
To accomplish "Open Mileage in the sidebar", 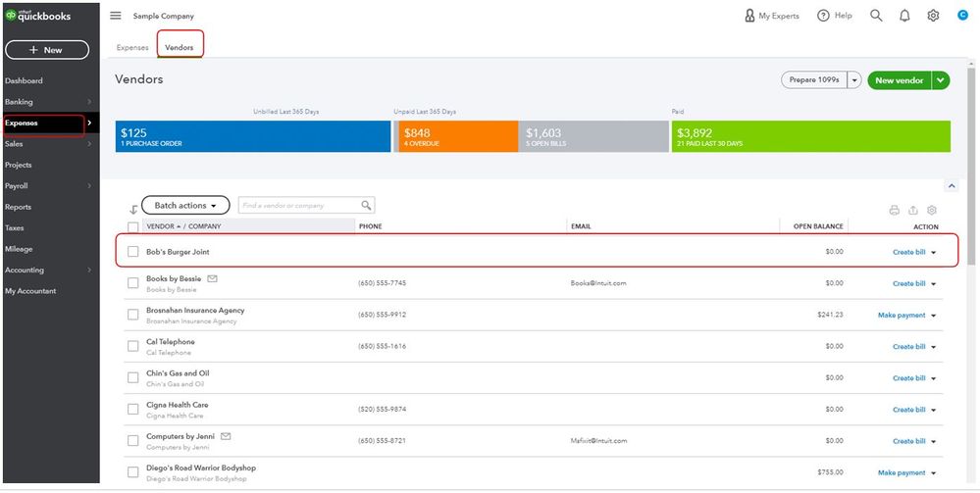I will (19, 249).
